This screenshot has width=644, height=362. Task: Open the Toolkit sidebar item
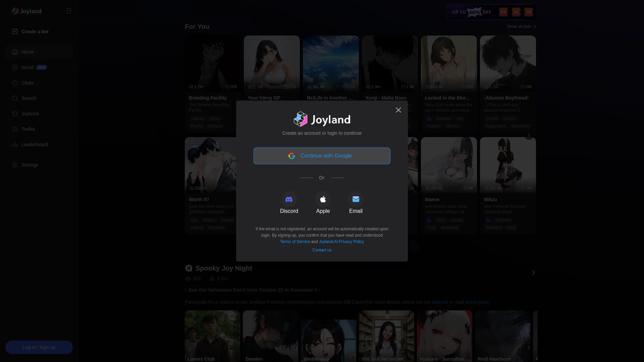[28, 129]
